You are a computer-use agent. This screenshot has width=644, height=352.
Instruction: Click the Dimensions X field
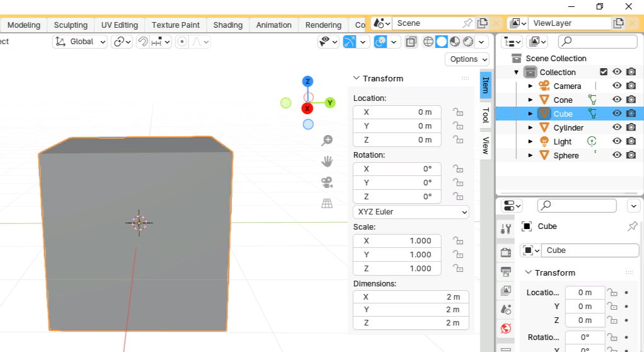(x=411, y=297)
